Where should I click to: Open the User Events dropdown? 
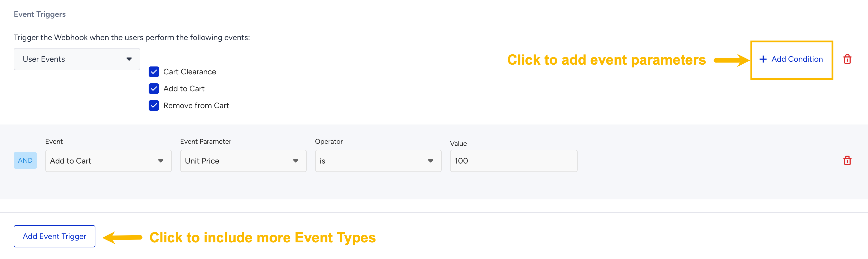point(77,59)
